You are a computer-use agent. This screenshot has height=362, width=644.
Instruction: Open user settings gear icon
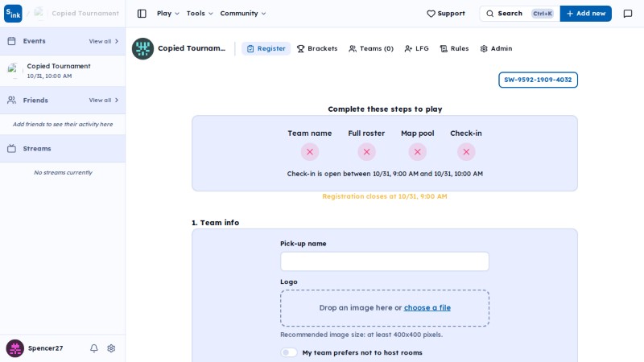pos(111,348)
